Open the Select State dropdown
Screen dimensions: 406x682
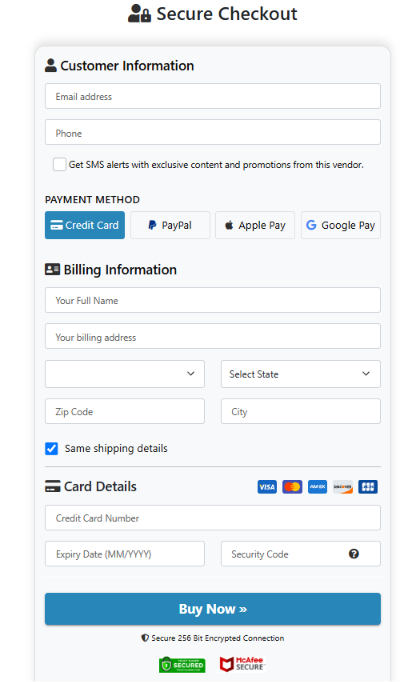pyautogui.click(x=301, y=374)
